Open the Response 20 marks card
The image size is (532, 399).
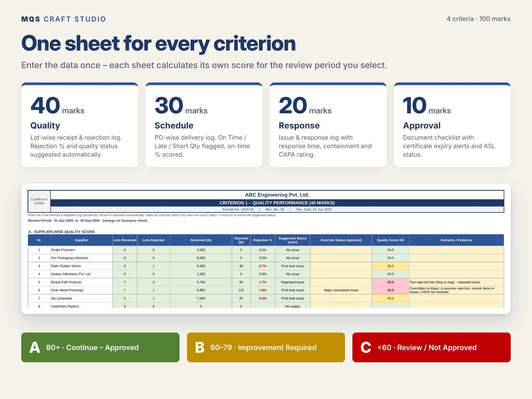[x=328, y=125]
